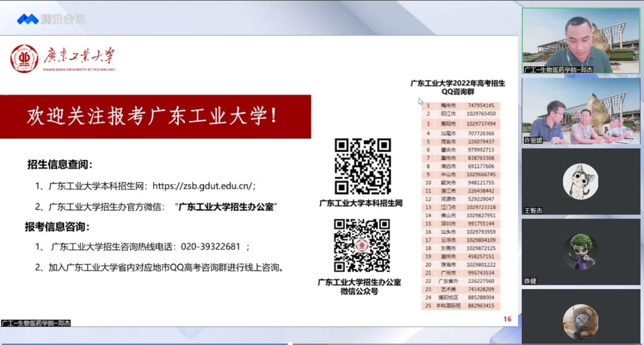Click the 深圳市 QQ number 991755144

coord(480,223)
